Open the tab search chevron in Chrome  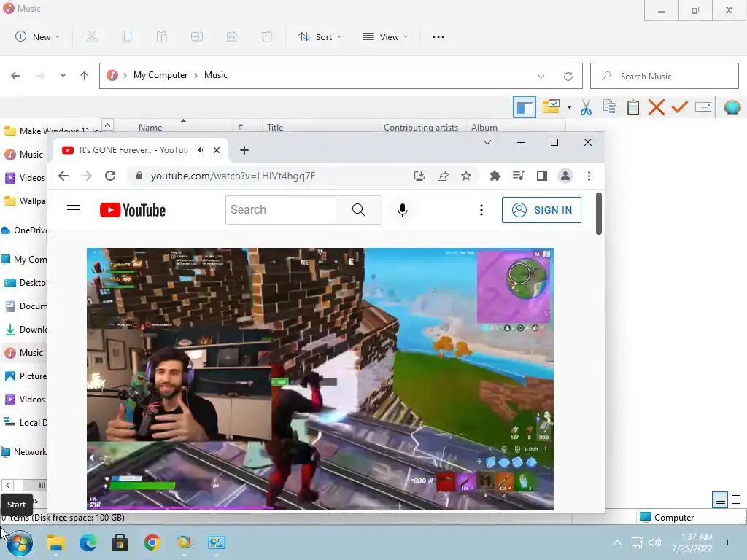click(x=487, y=142)
